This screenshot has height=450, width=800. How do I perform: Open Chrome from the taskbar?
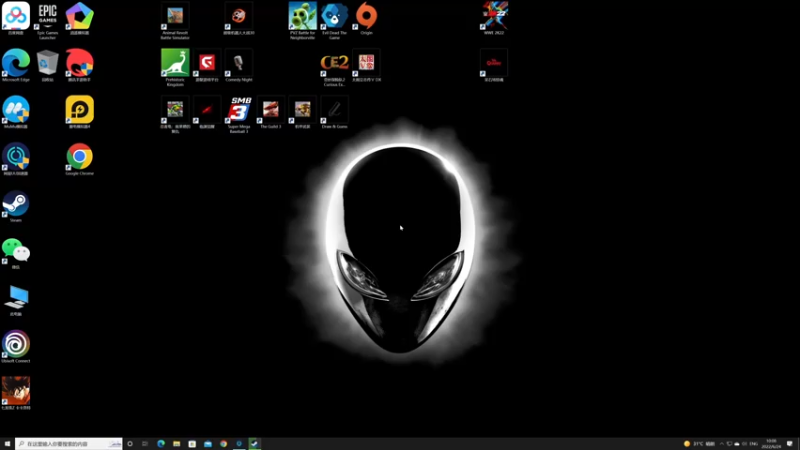tap(223, 444)
